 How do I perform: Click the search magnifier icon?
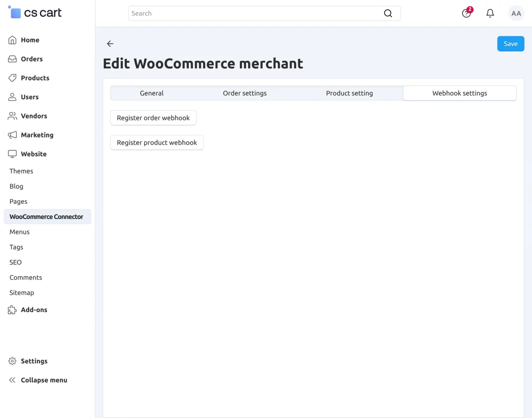tap(388, 13)
